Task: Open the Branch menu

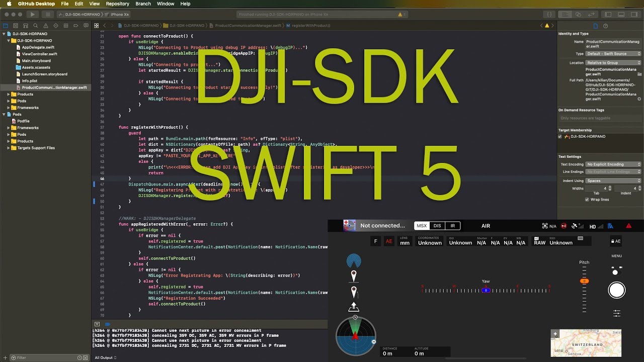Action: pyautogui.click(x=143, y=4)
